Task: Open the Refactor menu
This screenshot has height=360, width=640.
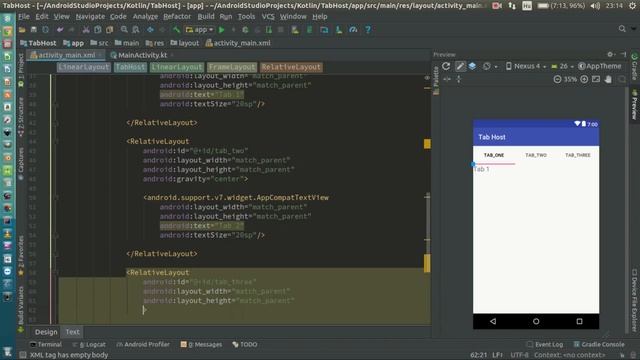Action: [177, 16]
